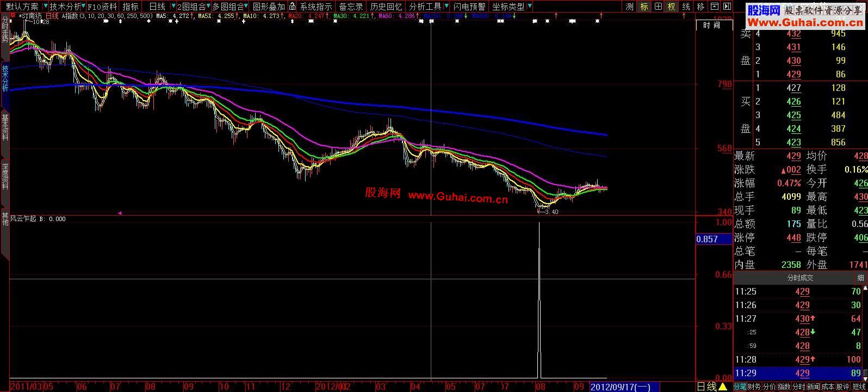Open the 备忘录 memo menu
Screen dimensions: 868x392
[x=351, y=7]
